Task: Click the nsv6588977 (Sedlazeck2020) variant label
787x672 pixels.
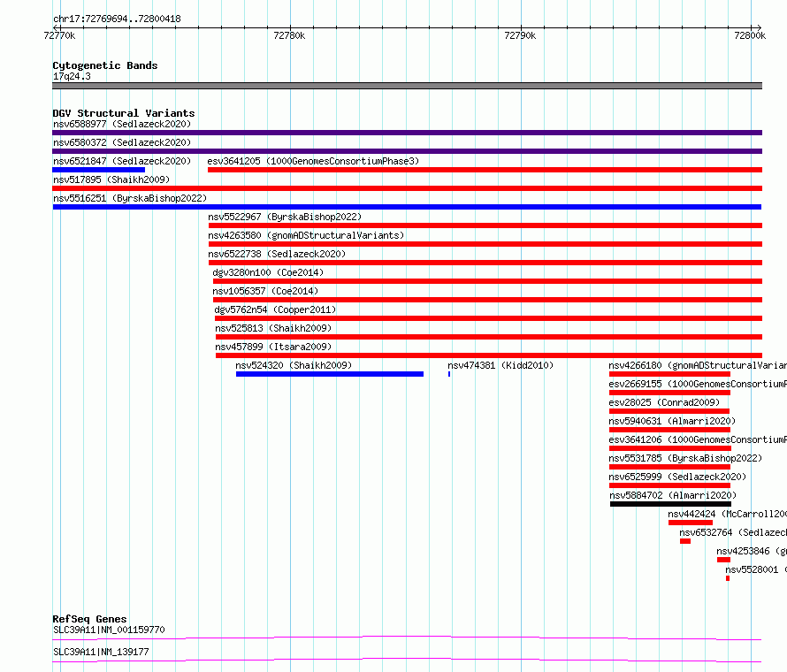Action: click(122, 124)
